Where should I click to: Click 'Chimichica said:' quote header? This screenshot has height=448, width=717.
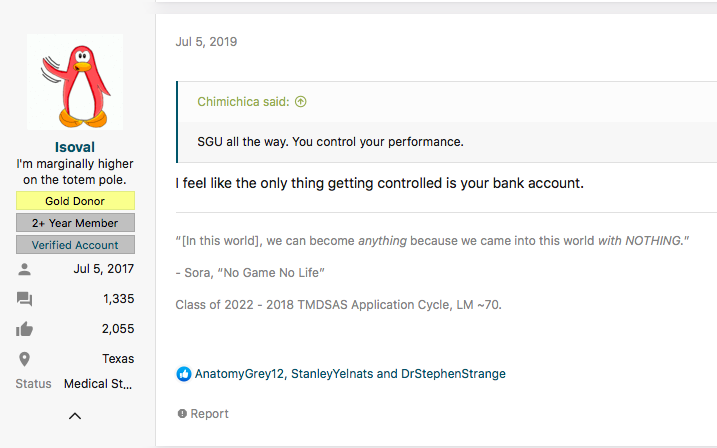[243, 102]
